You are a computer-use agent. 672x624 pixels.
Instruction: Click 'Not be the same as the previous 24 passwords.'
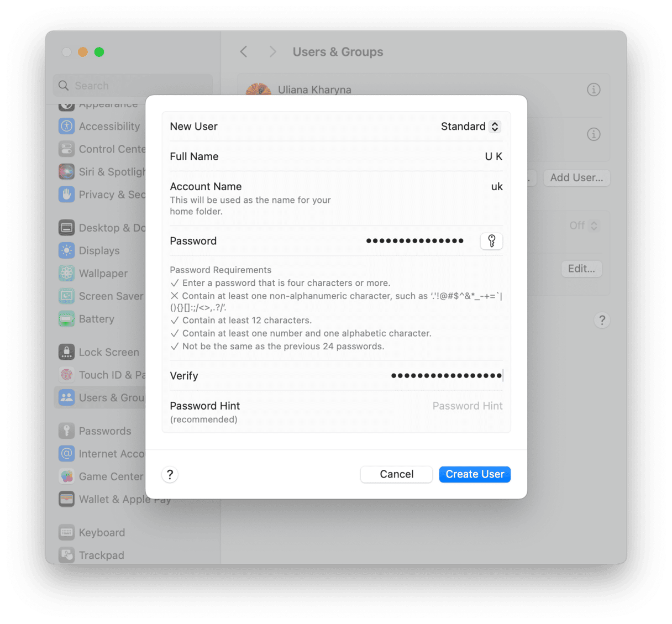(x=283, y=347)
